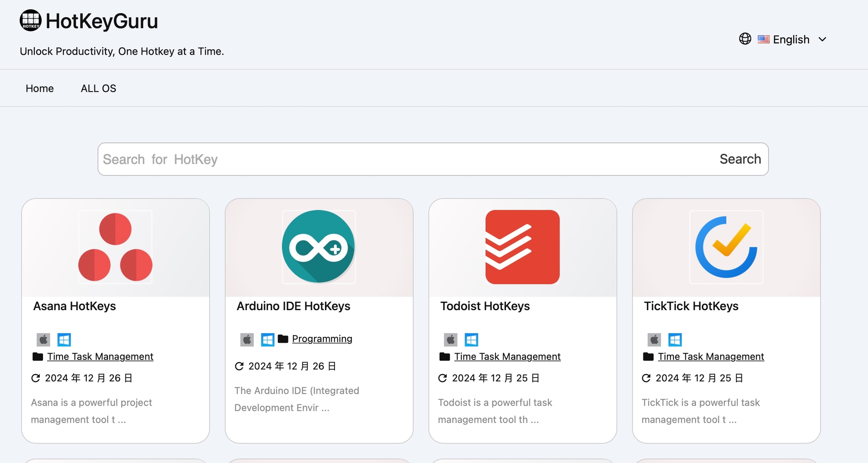Click Arduino card date 2024 年 12 月 26 日
This screenshot has height=463, width=868.
coord(292,366)
